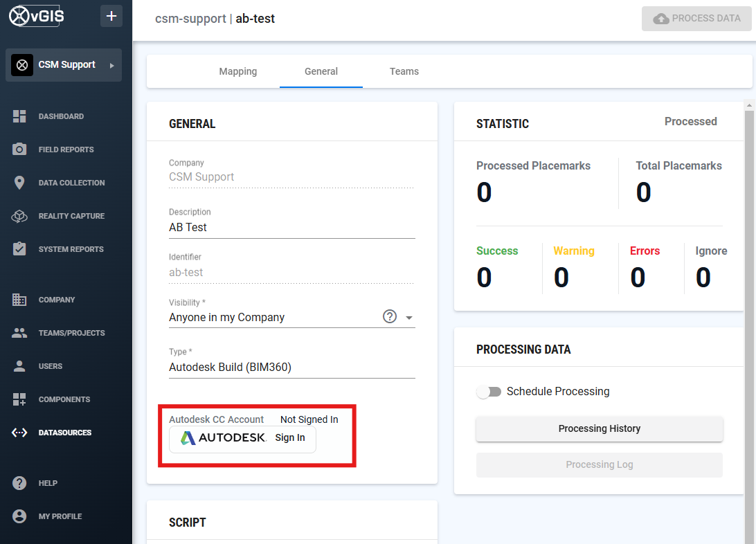Click the SCRIPT section heading
756x544 pixels.
coord(187,523)
